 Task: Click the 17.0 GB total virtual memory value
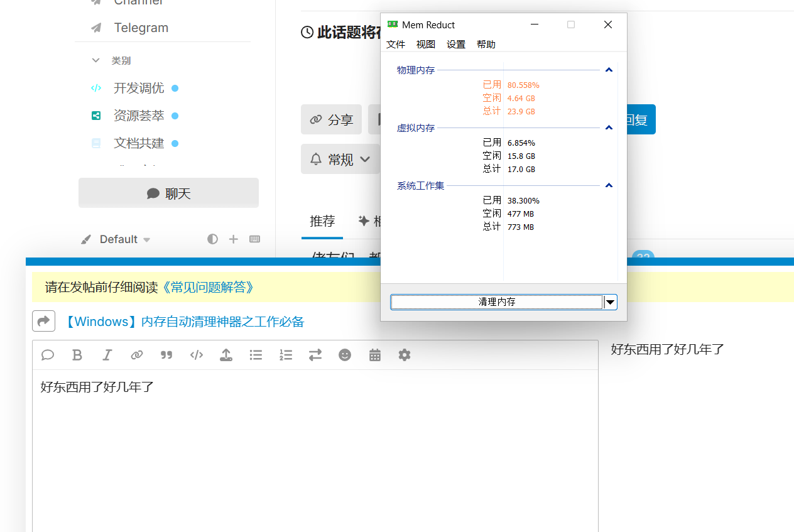pyautogui.click(x=521, y=169)
